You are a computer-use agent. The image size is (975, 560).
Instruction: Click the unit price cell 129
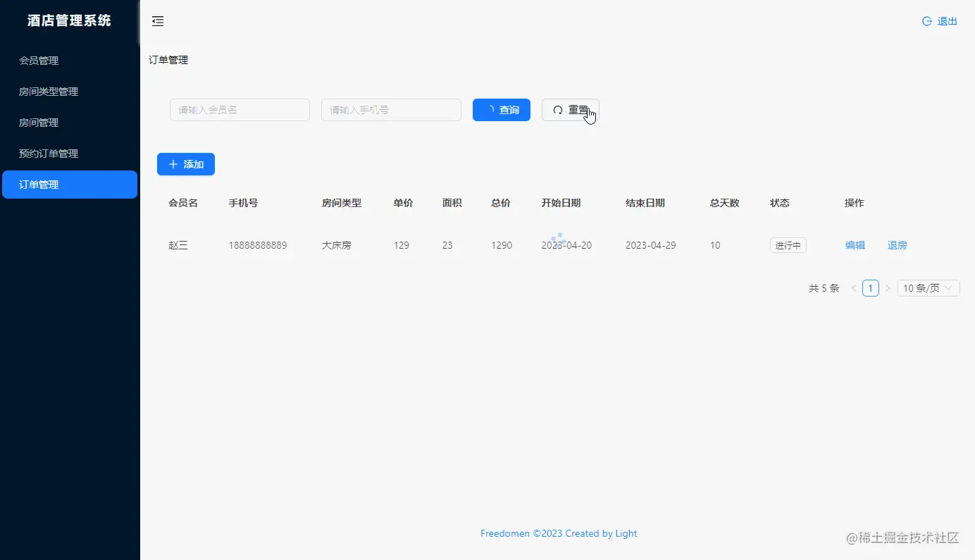point(402,245)
